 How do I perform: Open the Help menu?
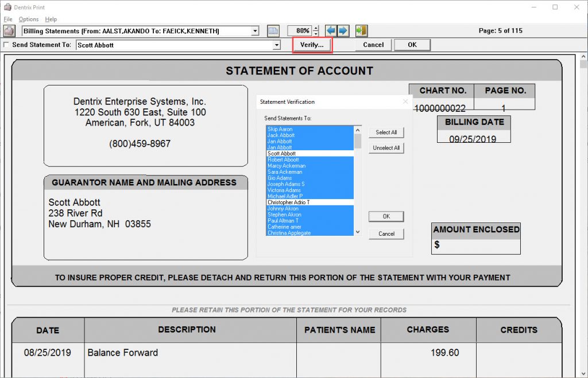(x=51, y=19)
